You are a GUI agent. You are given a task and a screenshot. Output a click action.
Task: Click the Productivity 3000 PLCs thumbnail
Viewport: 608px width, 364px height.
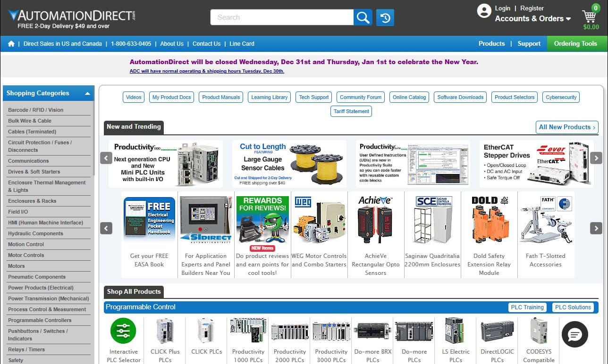click(331, 331)
